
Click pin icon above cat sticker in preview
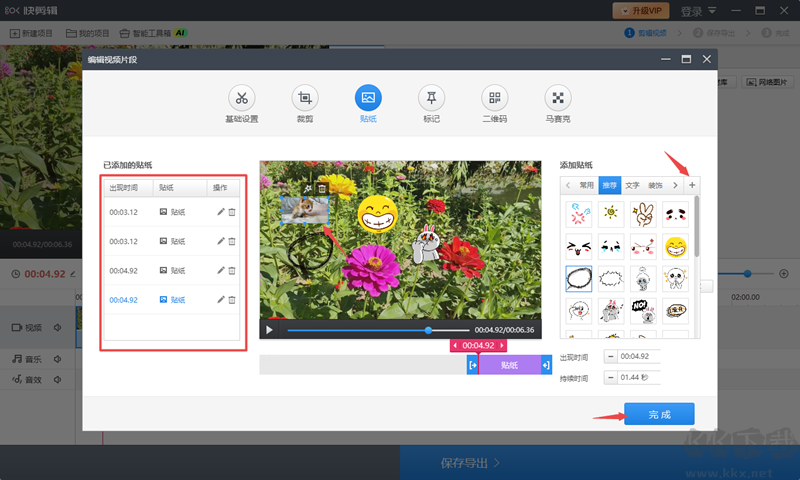(x=308, y=189)
